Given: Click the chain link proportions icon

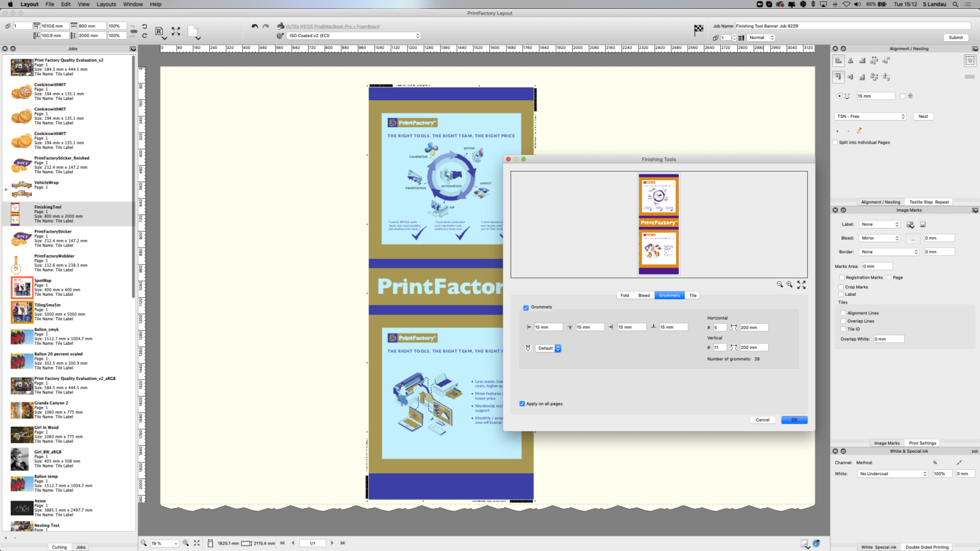Looking at the screenshot, I should click(x=133, y=31).
